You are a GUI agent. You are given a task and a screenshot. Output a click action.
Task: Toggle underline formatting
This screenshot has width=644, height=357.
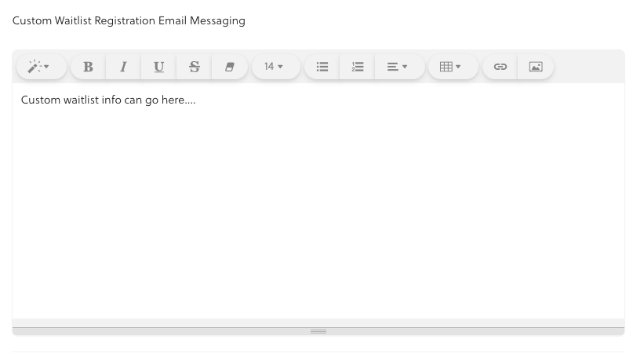tap(158, 67)
